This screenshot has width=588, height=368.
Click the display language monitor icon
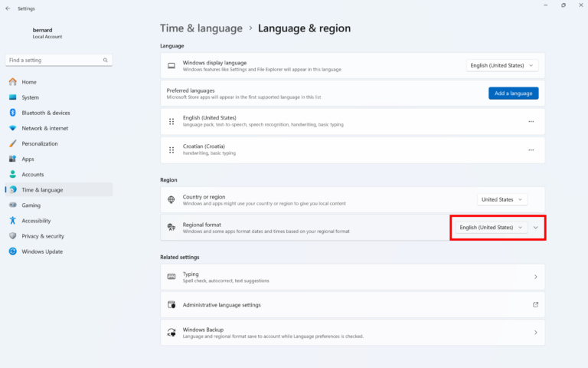point(171,66)
